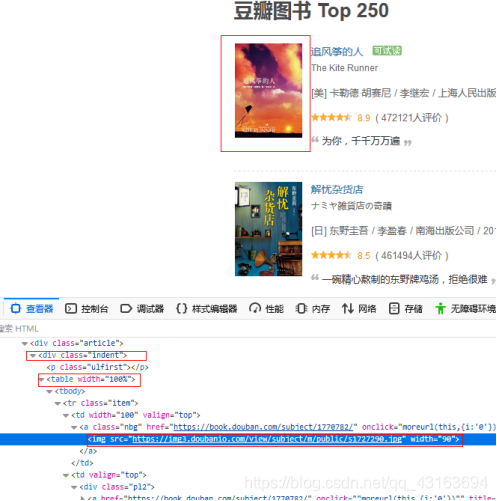Select the closing </a> tag row

coord(88,451)
